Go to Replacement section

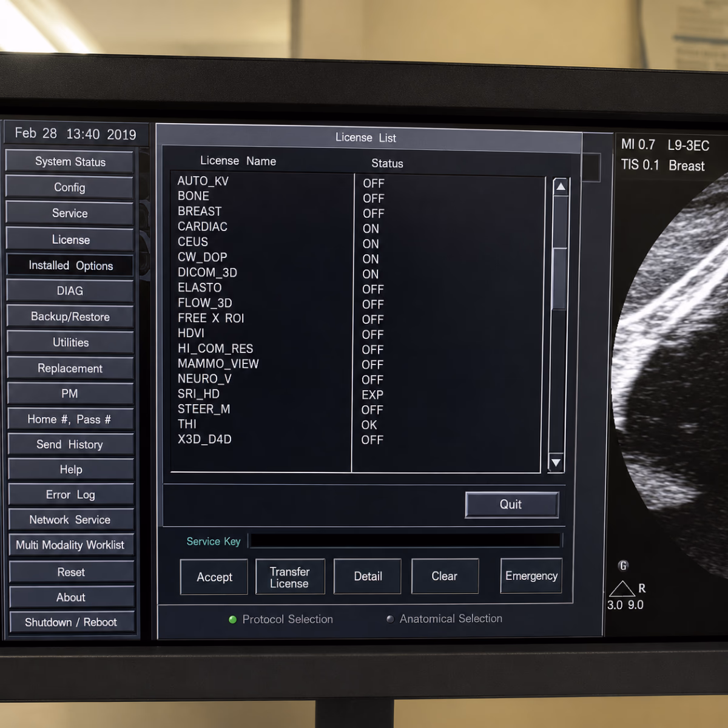click(x=70, y=368)
